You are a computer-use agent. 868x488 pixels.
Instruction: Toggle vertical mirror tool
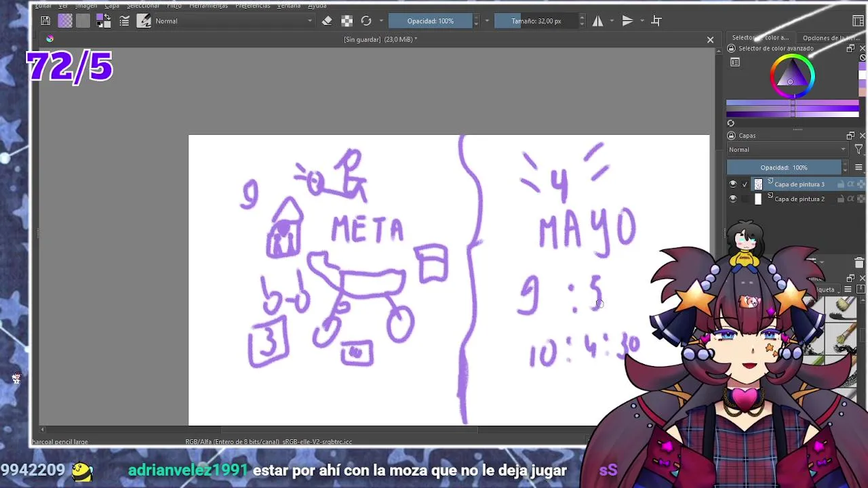(627, 21)
